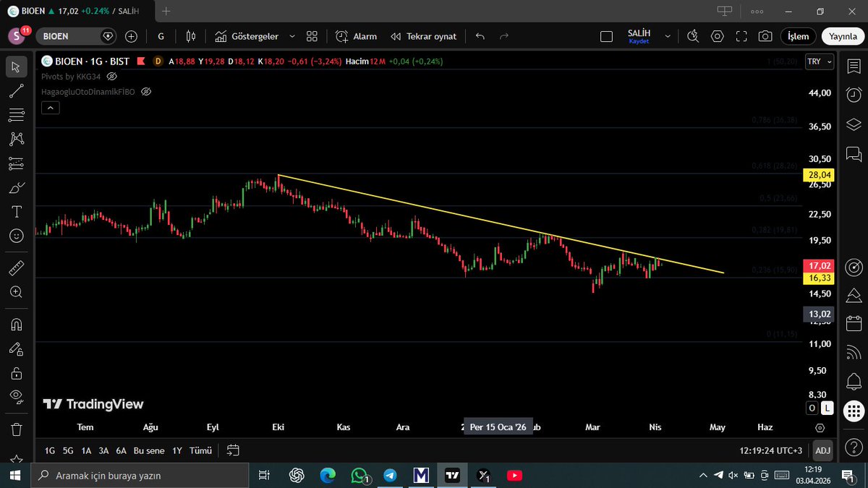Open the emoji icons tool
Viewport: 868px width, 488px height.
pos(16,236)
